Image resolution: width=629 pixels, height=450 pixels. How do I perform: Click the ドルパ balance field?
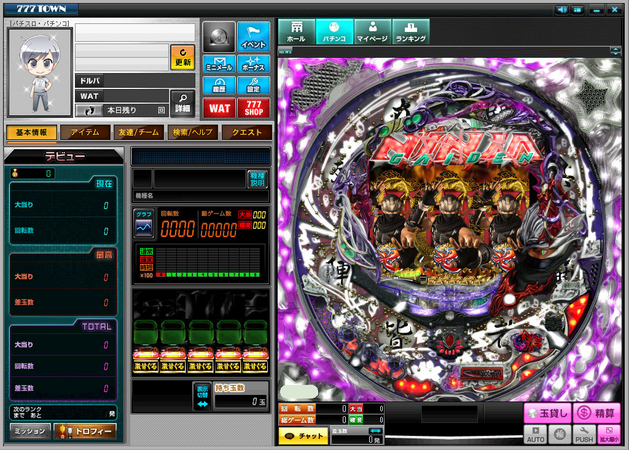tap(135, 81)
